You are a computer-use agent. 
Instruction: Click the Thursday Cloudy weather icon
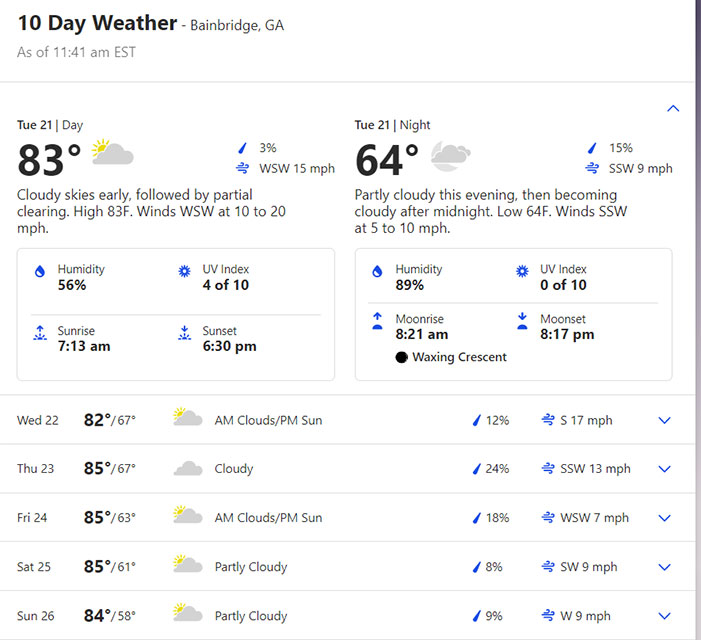188,469
